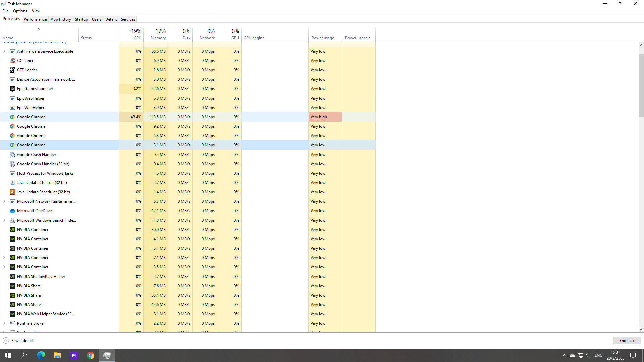This screenshot has width=644, height=362.
Task: Click the Google Crash Handler (32 bit) icon
Action: tap(12, 164)
